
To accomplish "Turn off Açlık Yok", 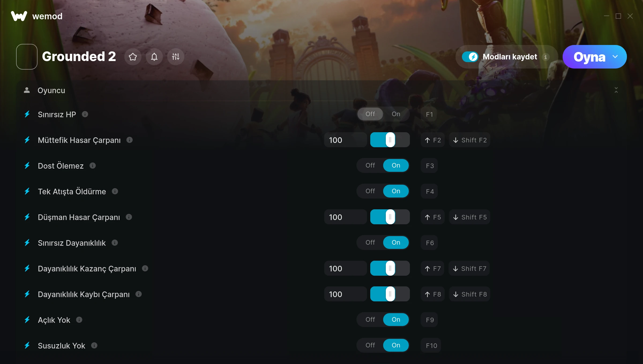I will click(x=370, y=320).
